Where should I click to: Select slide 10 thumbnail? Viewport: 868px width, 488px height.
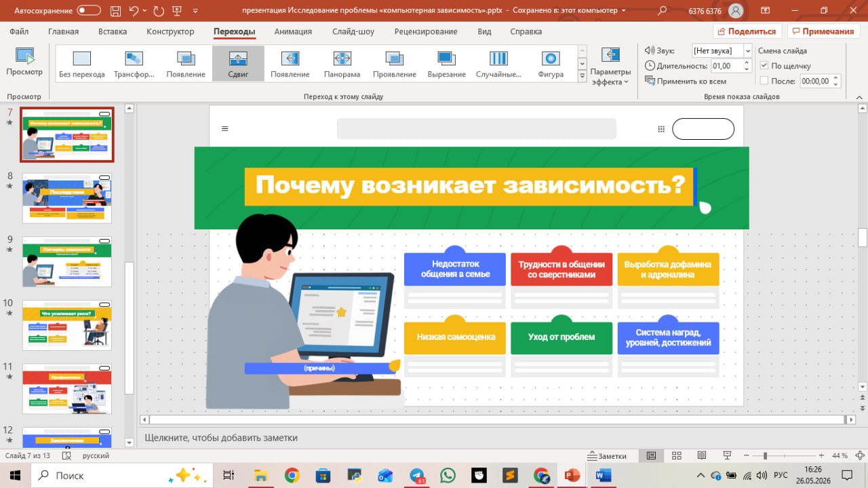pos(66,325)
